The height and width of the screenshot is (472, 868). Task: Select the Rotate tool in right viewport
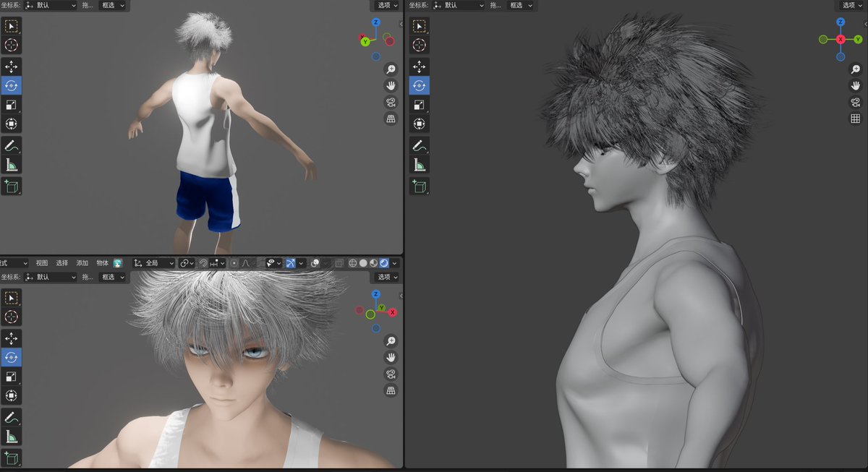point(419,85)
